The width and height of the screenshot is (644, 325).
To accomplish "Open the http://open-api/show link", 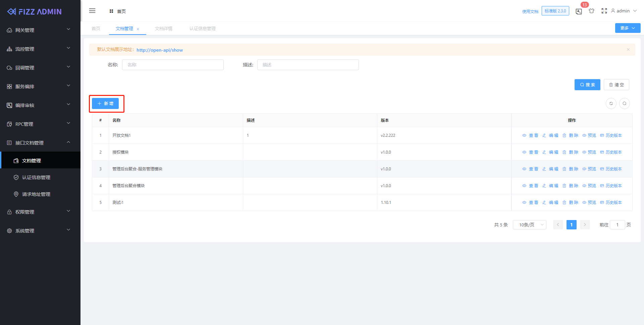I will [160, 50].
